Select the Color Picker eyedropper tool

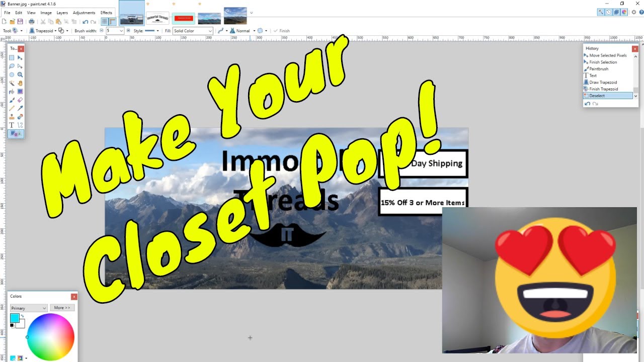(x=20, y=108)
